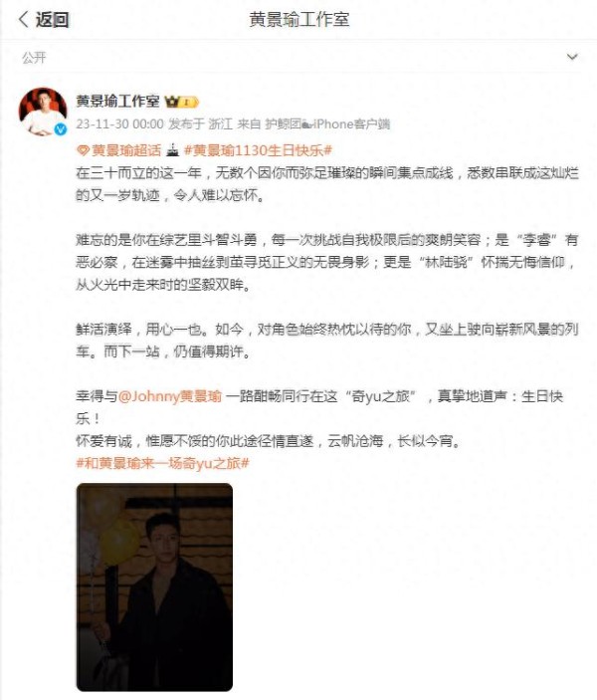
Task: Open hashtag #黄景瑜1130生日快乐#
Action: coord(258,150)
